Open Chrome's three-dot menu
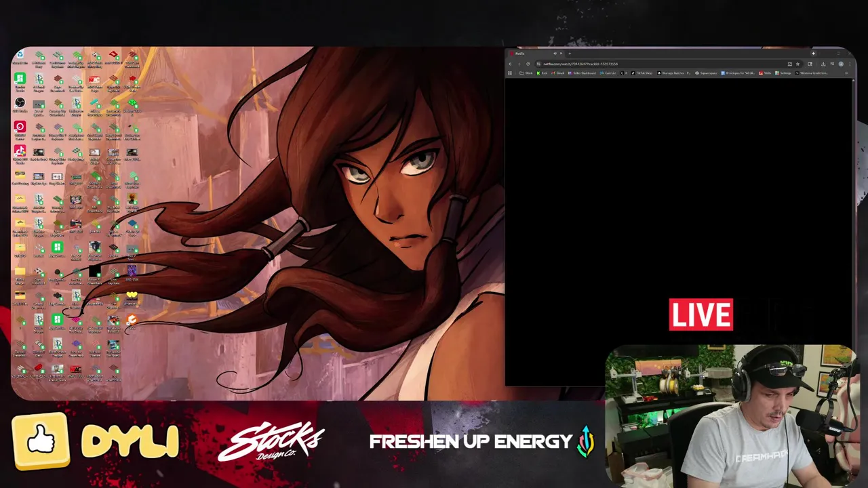Image resolution: width=868 pixels, height=488 pixels. (x=850, y=64)
